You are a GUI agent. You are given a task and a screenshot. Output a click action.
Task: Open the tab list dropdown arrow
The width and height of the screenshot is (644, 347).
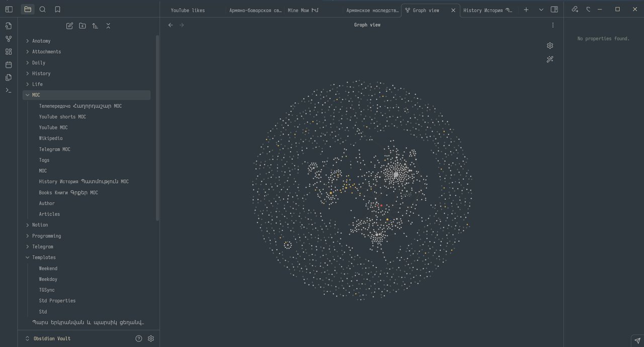pos(541,10)
